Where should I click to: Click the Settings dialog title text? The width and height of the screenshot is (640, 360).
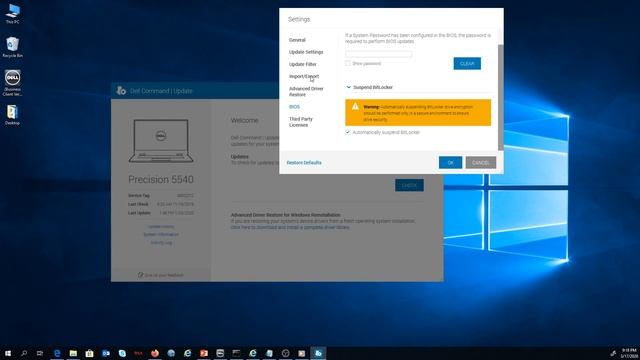[x=299, y=19]
